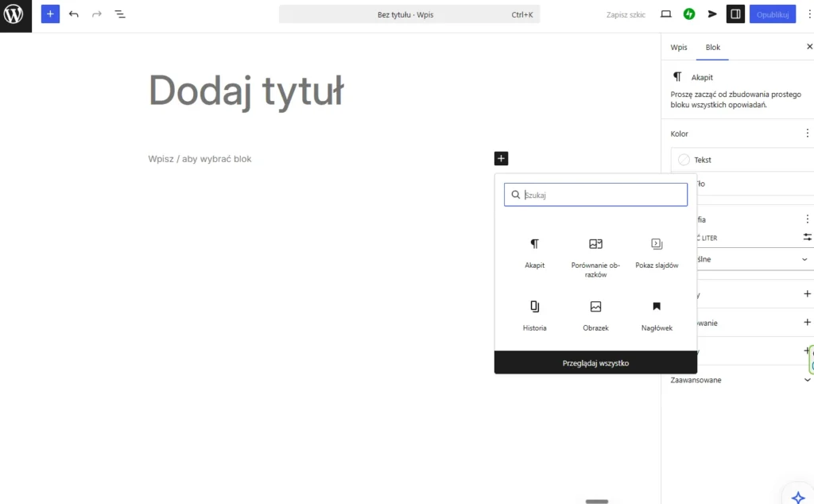Expand the panel ending in 'wanie'
Viewport: 814px width, 504px height.
point(808,322)
